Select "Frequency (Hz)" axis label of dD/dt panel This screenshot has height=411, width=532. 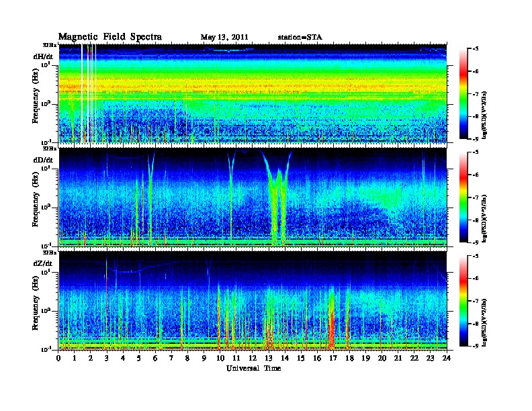[36, 199]
